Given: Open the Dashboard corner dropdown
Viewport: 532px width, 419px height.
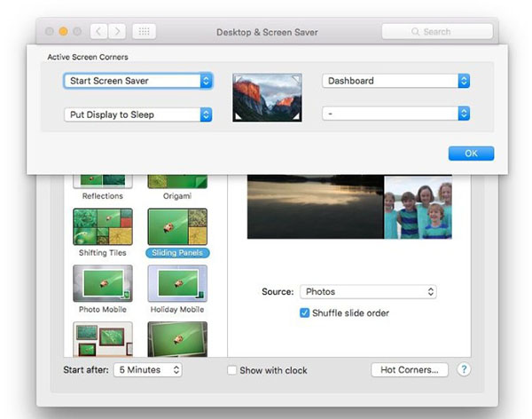Looking at the screenshot, I should (395, 81).
